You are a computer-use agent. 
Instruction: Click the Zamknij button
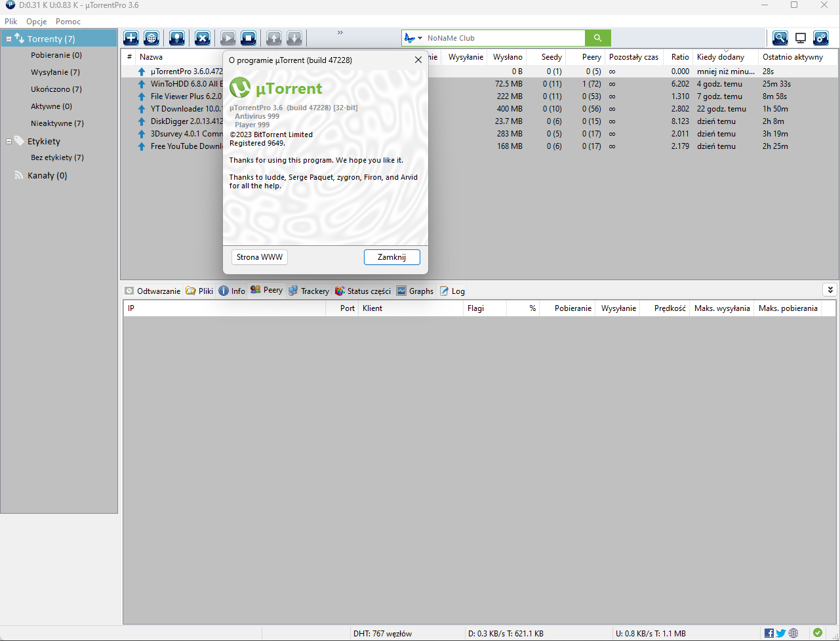click(x=392, y=257)
